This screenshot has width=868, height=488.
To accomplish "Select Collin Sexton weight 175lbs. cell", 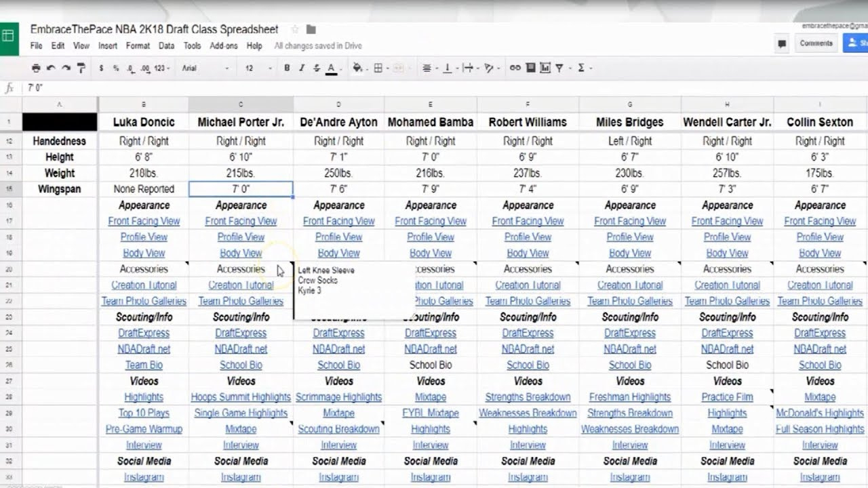I will 820,174.
